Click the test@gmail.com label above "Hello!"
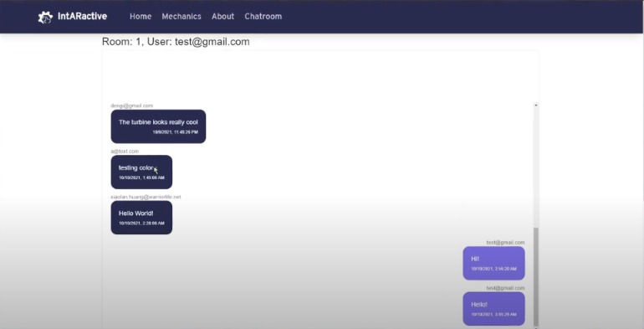 click(x=506, y=288)
